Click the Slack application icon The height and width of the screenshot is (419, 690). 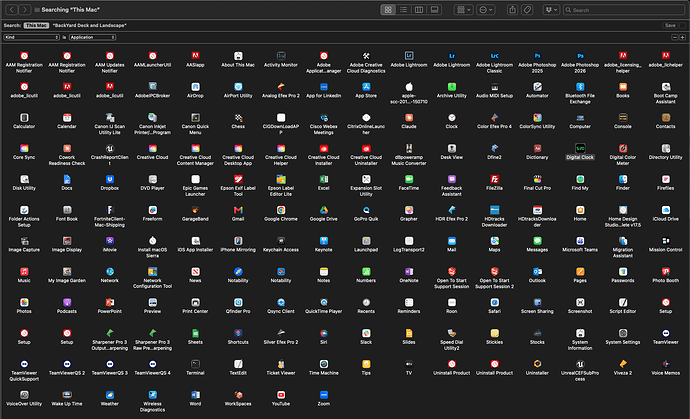(366, 333)
